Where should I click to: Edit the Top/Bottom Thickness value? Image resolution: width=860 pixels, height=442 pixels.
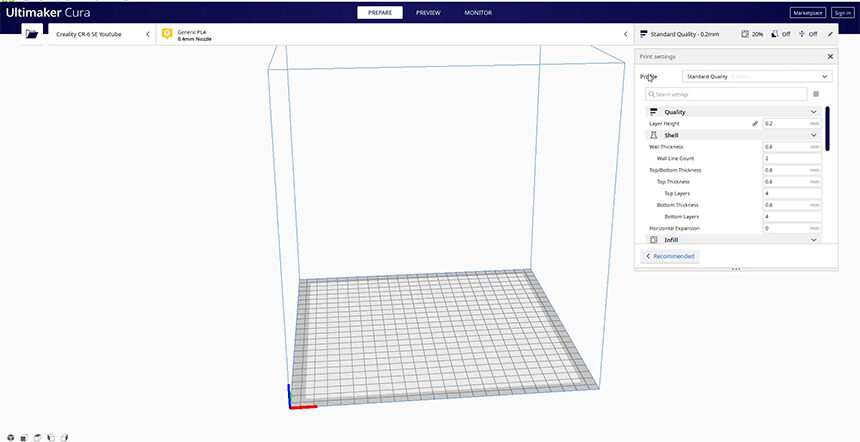tap(792, 170)
